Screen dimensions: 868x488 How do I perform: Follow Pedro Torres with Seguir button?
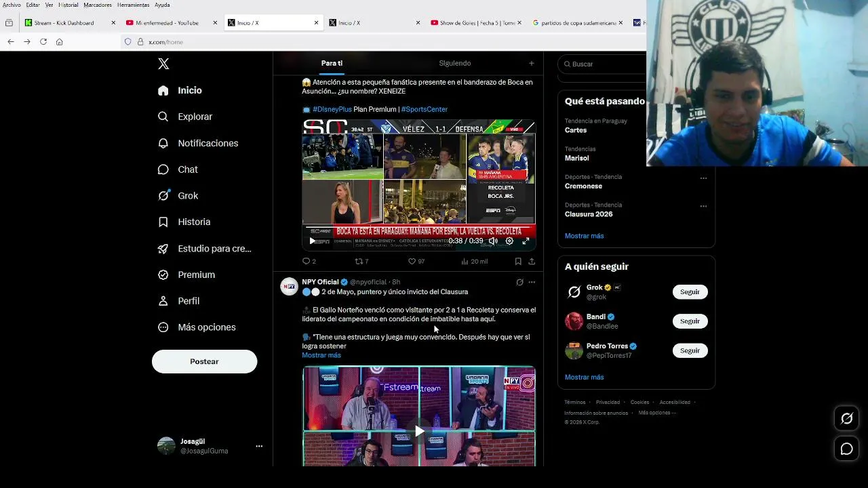[690, 350]
